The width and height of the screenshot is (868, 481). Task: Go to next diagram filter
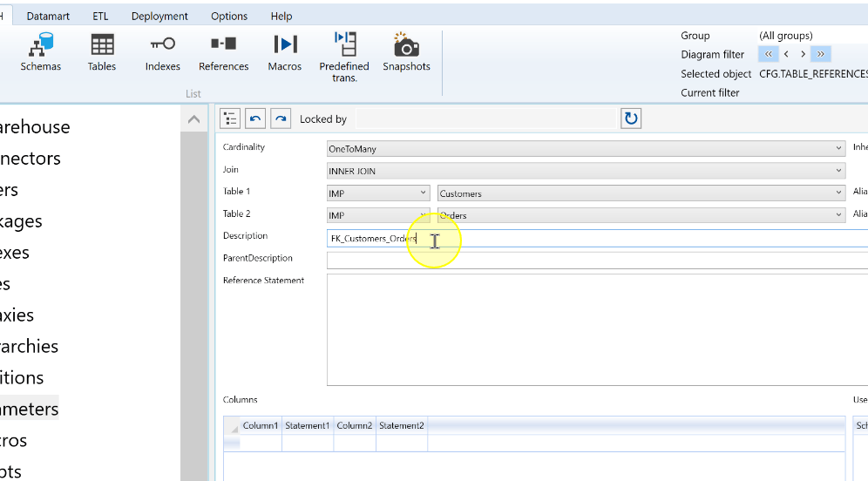(x=803, y=54)
